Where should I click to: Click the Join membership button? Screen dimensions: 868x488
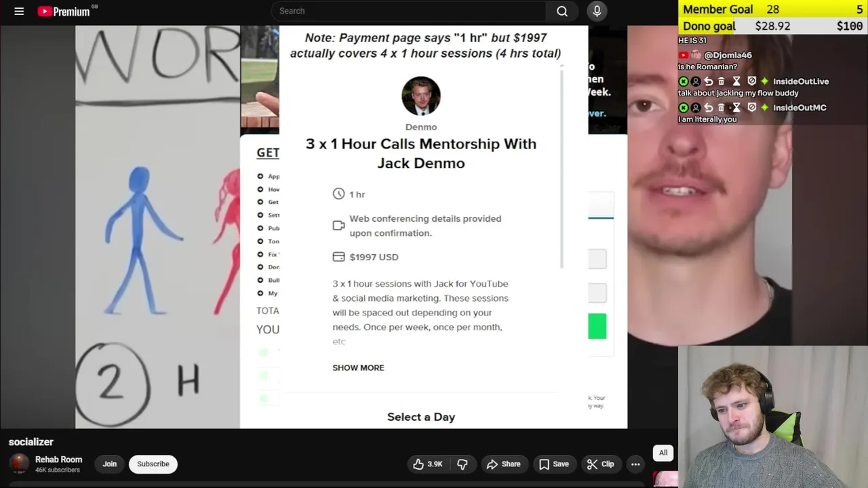pos(110,464)
